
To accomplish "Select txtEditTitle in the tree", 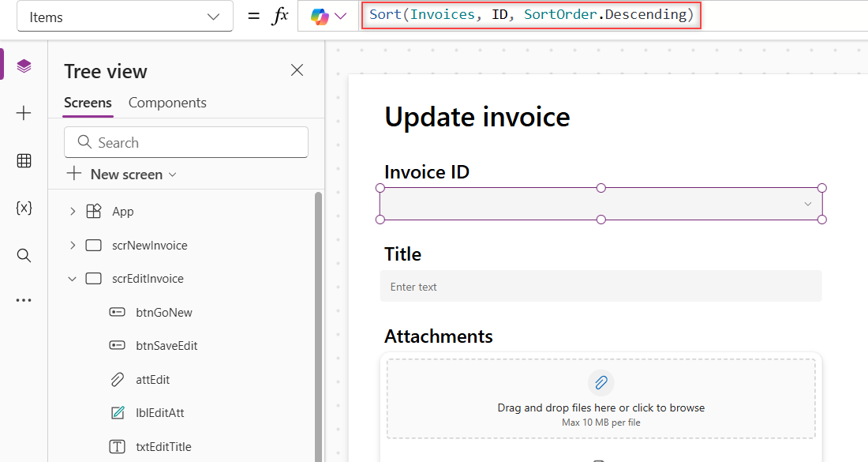I will pyautogui.click(x=163, y=446).
